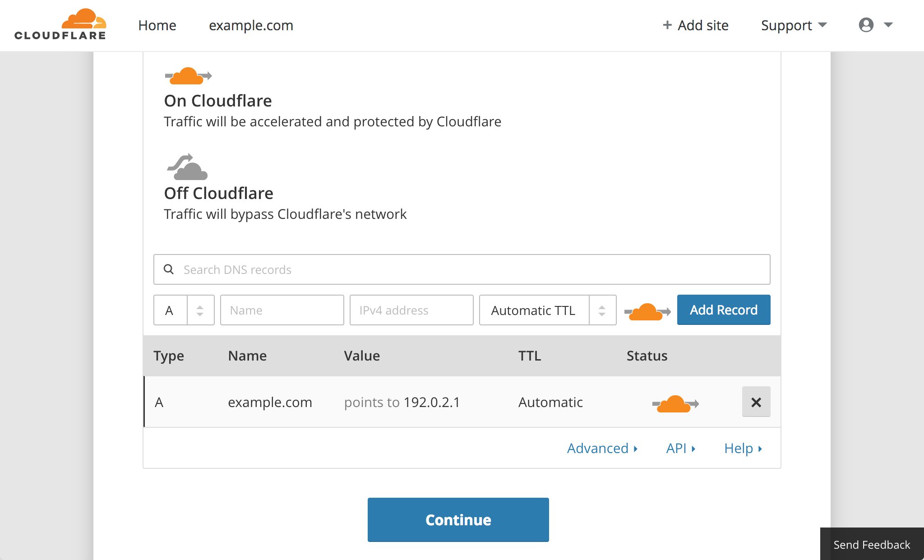This screenshot has width=924, height=560.
Task: Click the magnifying glass in the DNS search bar
Action: tap(169, 269)
